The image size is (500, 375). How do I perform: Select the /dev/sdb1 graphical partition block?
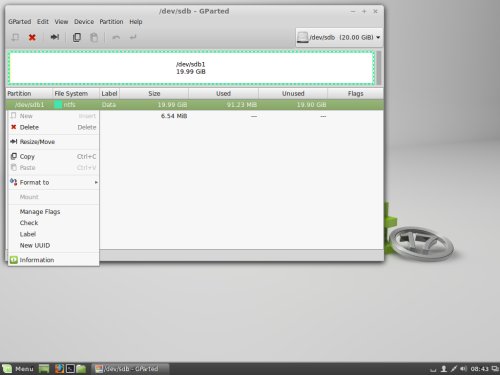coord(191,68)
